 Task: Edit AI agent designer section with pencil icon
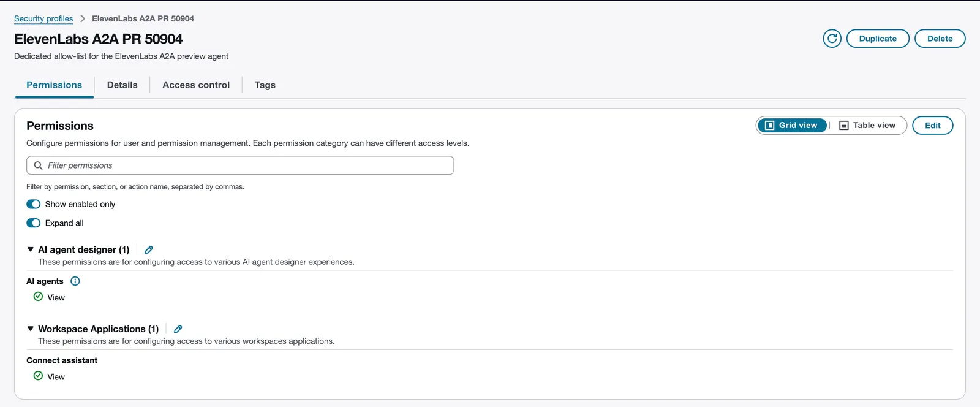(x=149, y=249)
